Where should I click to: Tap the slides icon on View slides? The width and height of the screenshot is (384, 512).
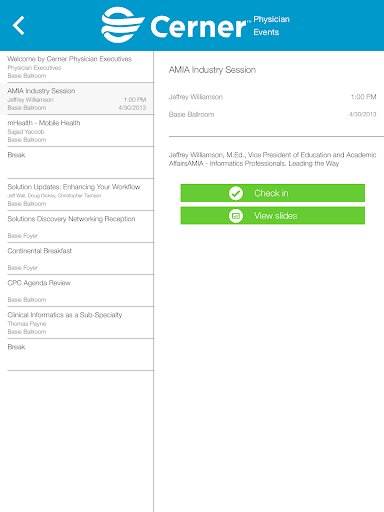point(236,216)
